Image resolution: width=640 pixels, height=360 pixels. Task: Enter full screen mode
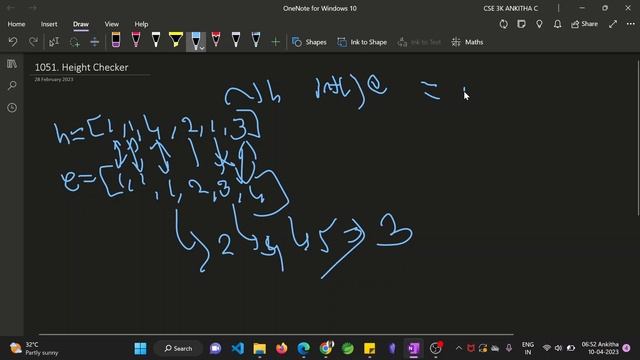coord(613,24)
